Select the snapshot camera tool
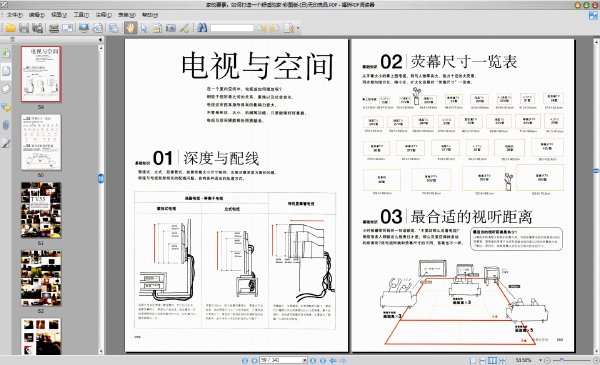 171,28
